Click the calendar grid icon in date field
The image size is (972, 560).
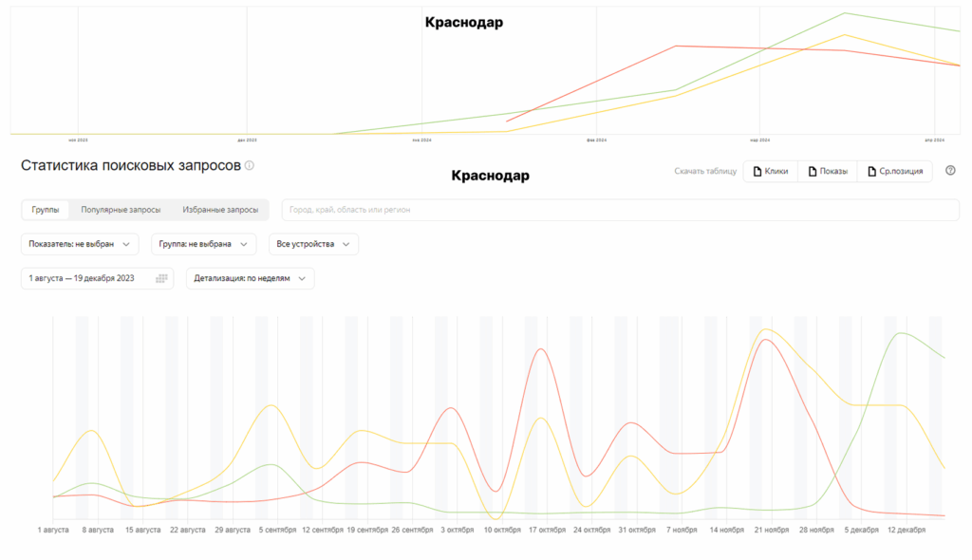161,278
